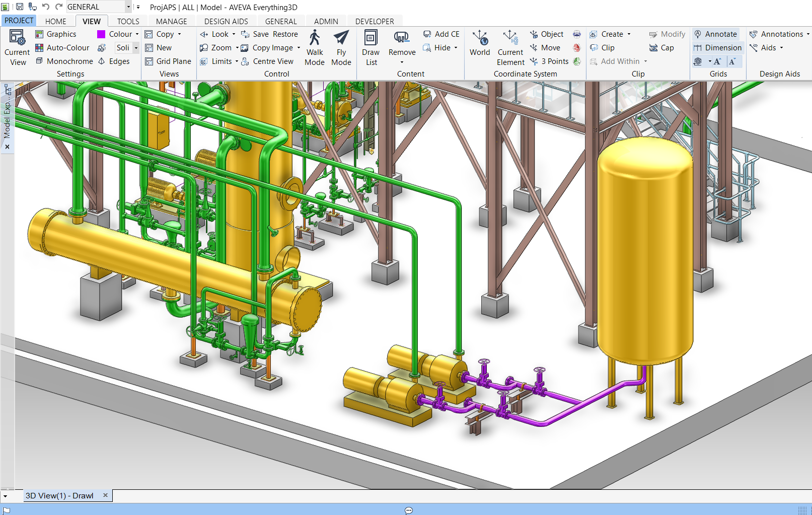Click the database save icon in quick access toolbar

[32, 7]
